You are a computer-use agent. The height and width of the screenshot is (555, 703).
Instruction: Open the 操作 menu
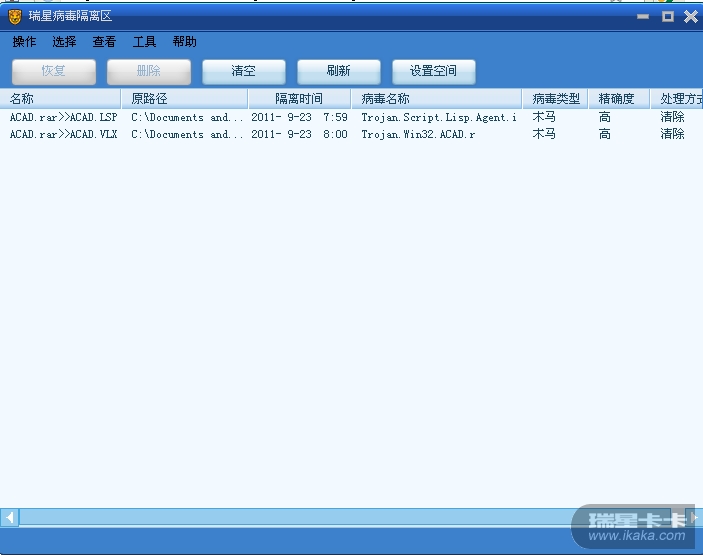pos(24,42)
